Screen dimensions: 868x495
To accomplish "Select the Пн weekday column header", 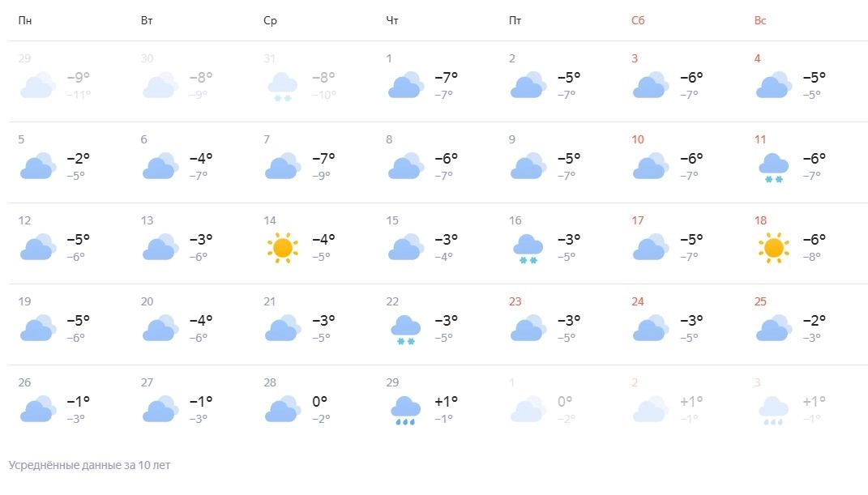I will click(x=25, y=20).
